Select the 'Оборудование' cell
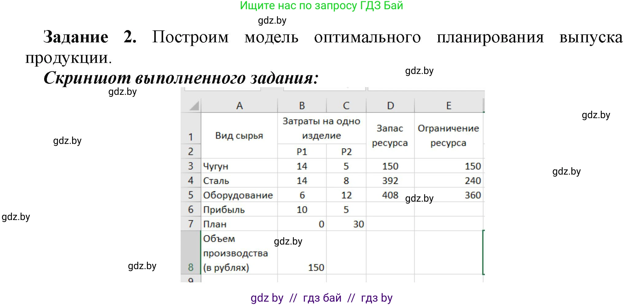The width and height of the screenshot is (644, 305). pyautogui.click(x=240, y=195)
